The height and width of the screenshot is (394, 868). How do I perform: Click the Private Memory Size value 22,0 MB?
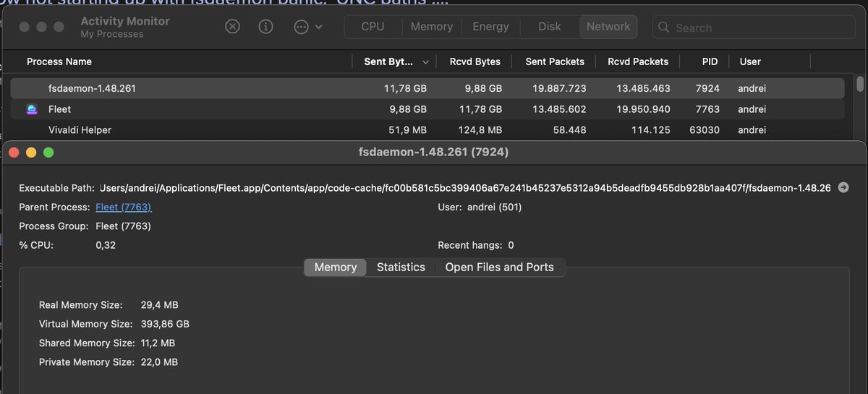(159, 361)
